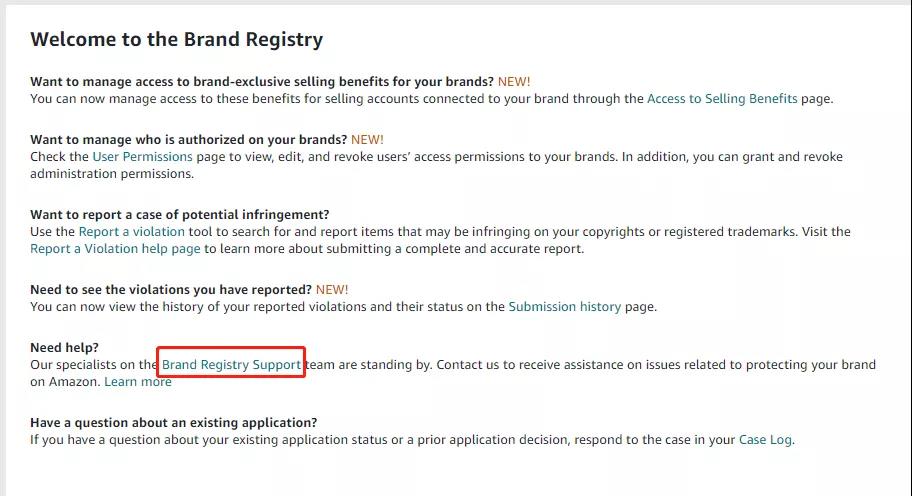Click the 'on Amazon.' text before Learn more
Screen dimensions: 912x496
coord(65,382)
